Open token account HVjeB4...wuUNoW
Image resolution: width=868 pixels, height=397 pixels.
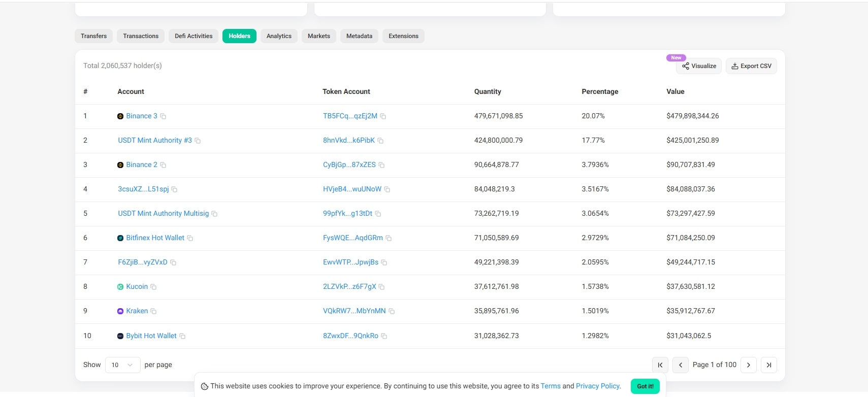(x=352, y=189)
